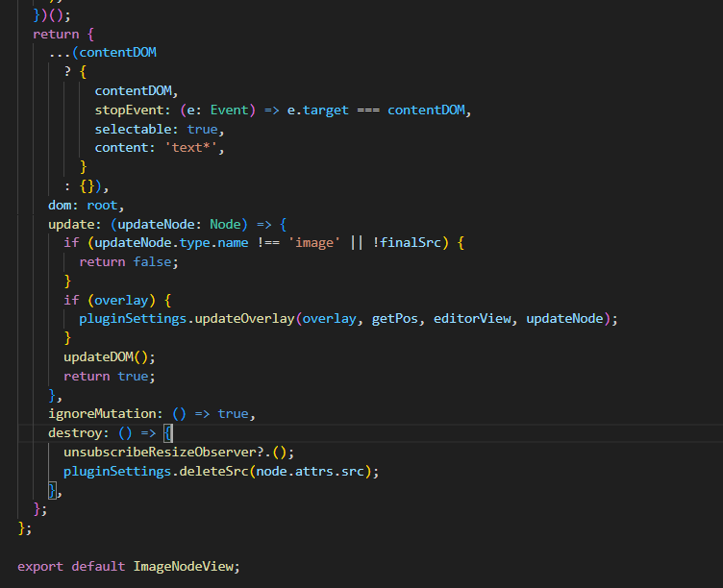Viewport: 723px width, 588px height.
Task: Click 'ignoreMutation' property name
Action: 102,414
